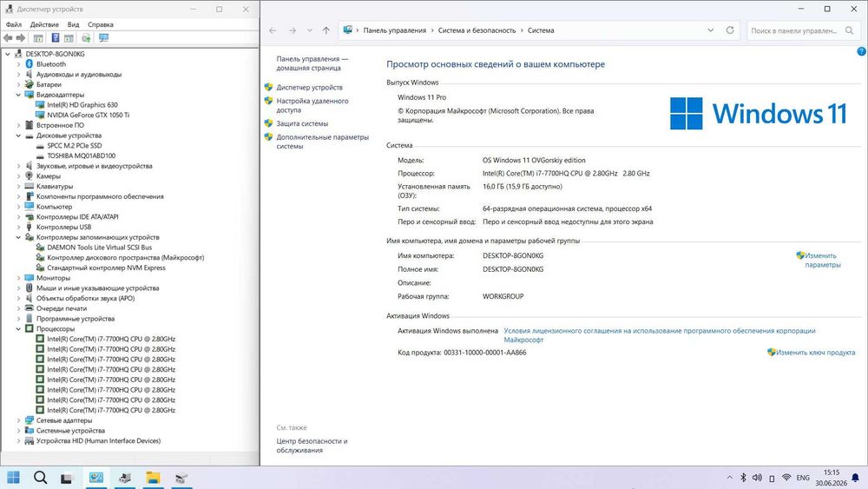Open Настройка удаленного доступа link

click(312, 105)
